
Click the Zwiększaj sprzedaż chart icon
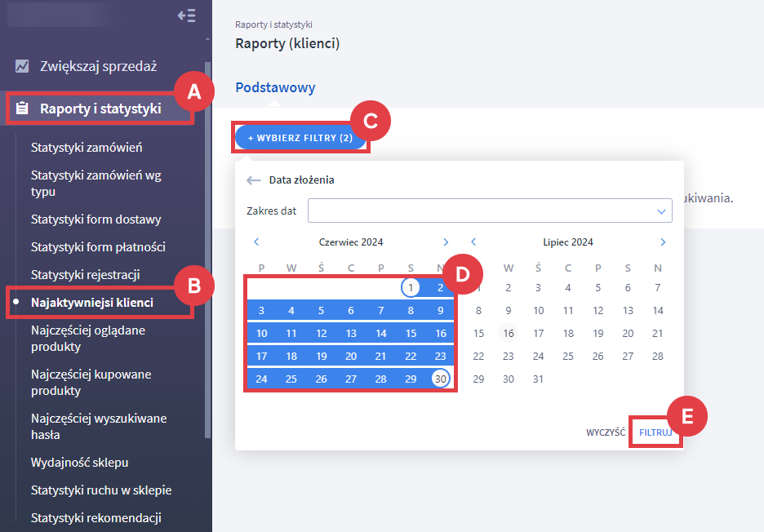tap(22, 66)
